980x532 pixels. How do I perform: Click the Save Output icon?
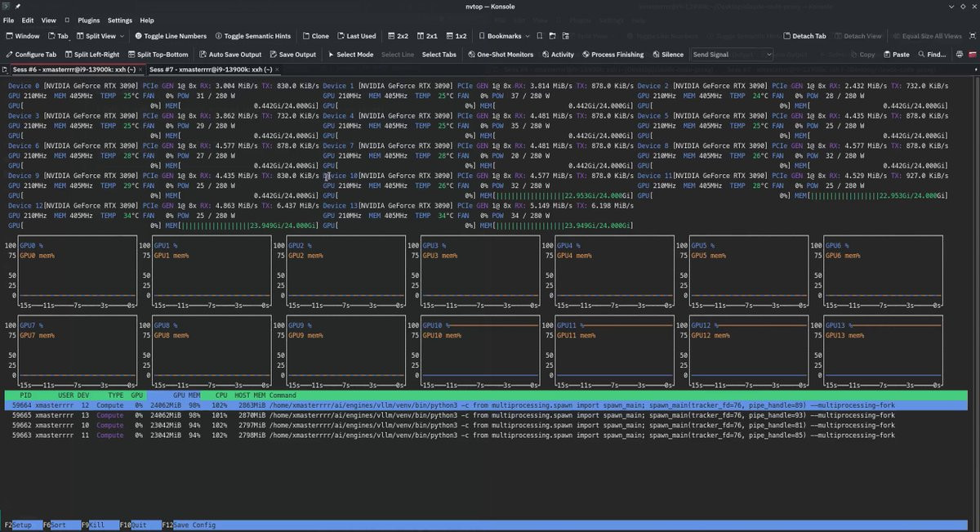pyautogui.click(x=274, y=55)
